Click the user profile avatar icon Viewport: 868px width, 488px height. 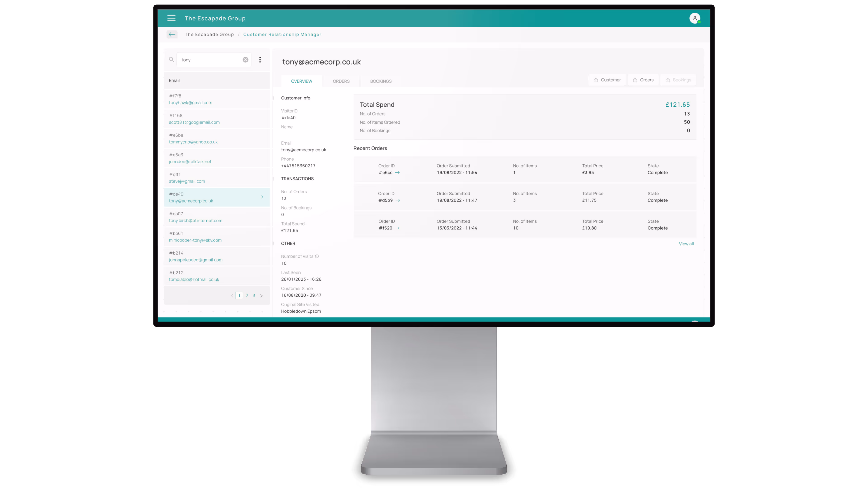click(694, 18)
